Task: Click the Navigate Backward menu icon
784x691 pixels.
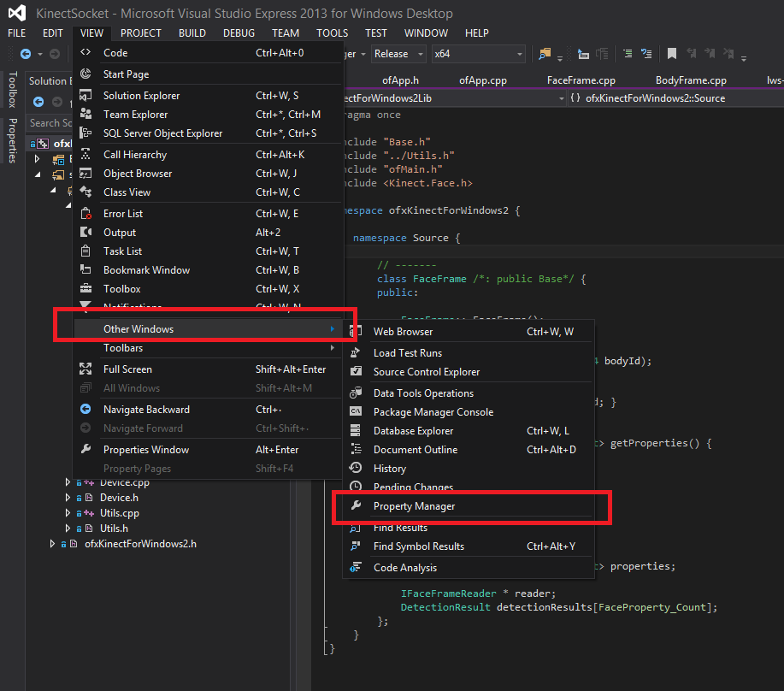Action: pyautogui.click(x=85, y=409)
